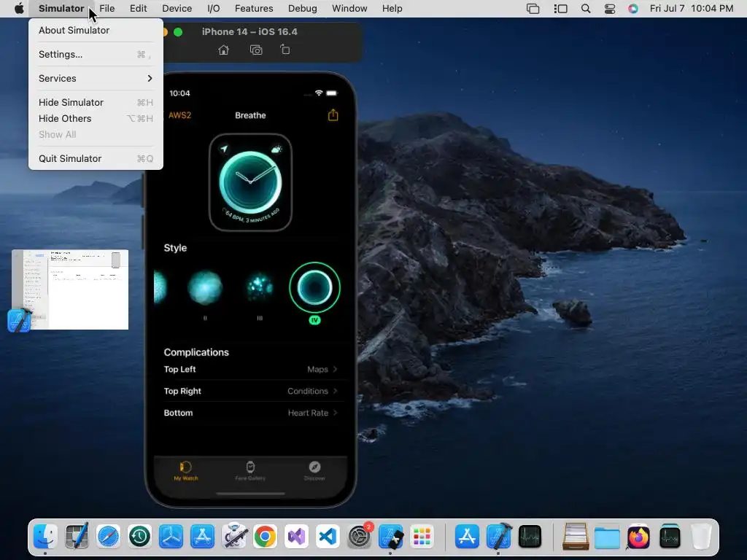Open the Debug menu
The width and height of the screenshot is (747, 560).
(303, 9)
